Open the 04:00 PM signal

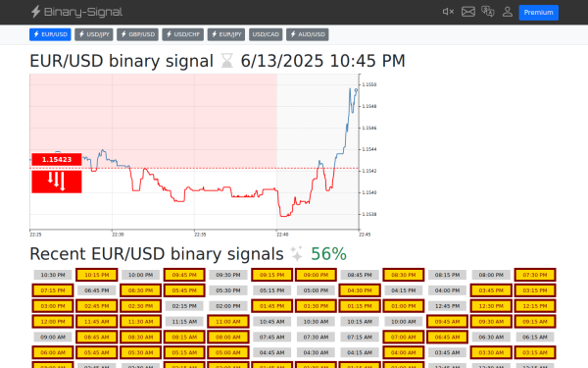(448, 290)
